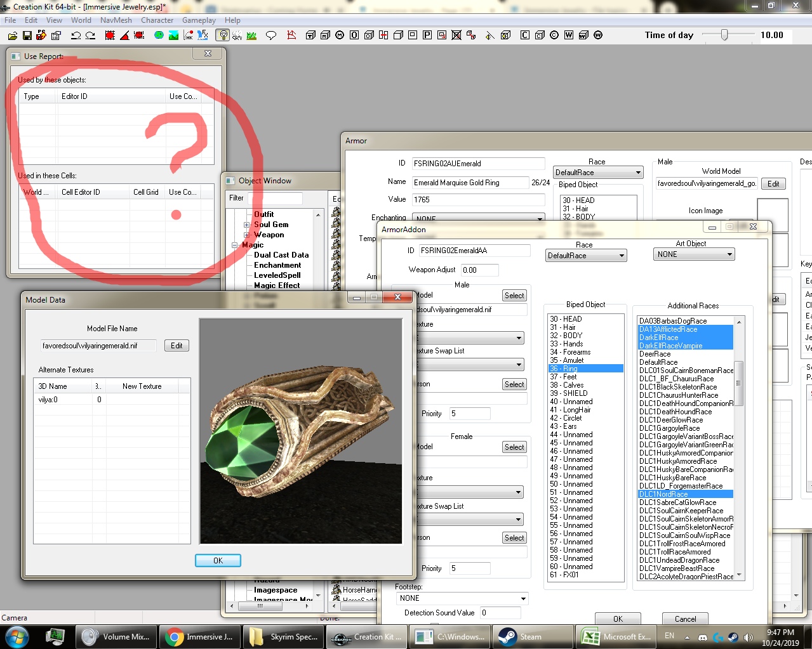Image resolution: width=812 pixels, height=649 pixels.
Task: Click the redo arrow in the toolbar
Action: coord(90,36)
